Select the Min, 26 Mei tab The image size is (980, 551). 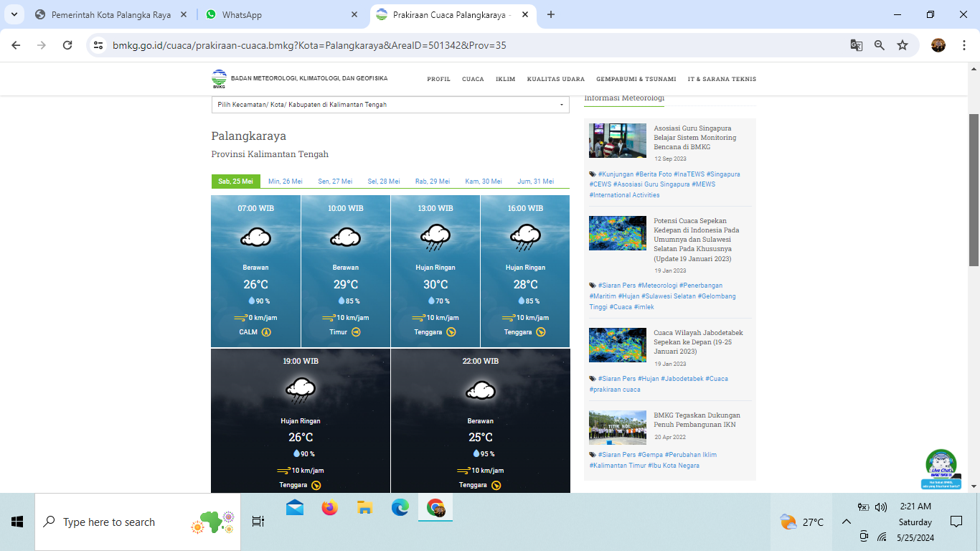(286, 182)
